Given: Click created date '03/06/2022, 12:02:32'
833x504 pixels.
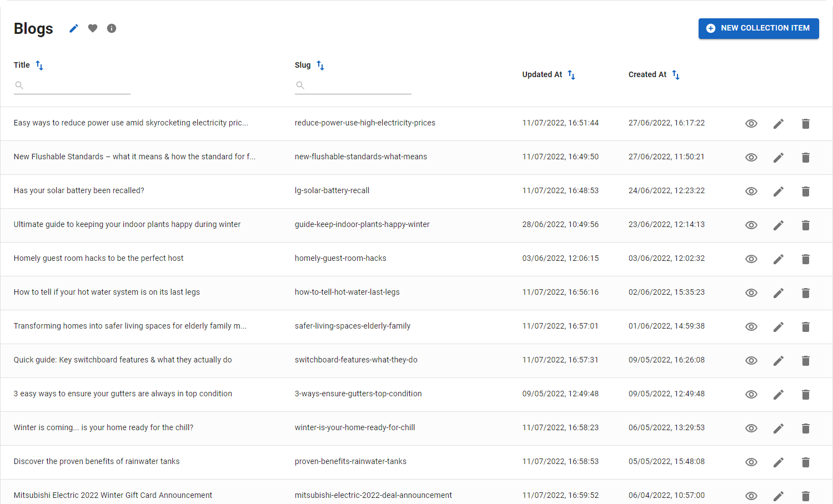Looking at the screenshot, I should tap(666, 258).
